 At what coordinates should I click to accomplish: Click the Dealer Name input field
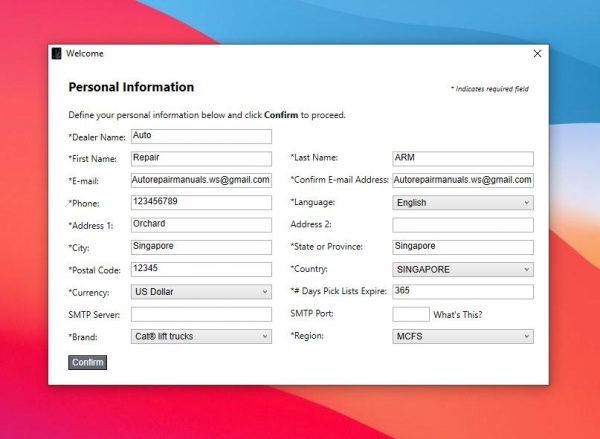201,136
